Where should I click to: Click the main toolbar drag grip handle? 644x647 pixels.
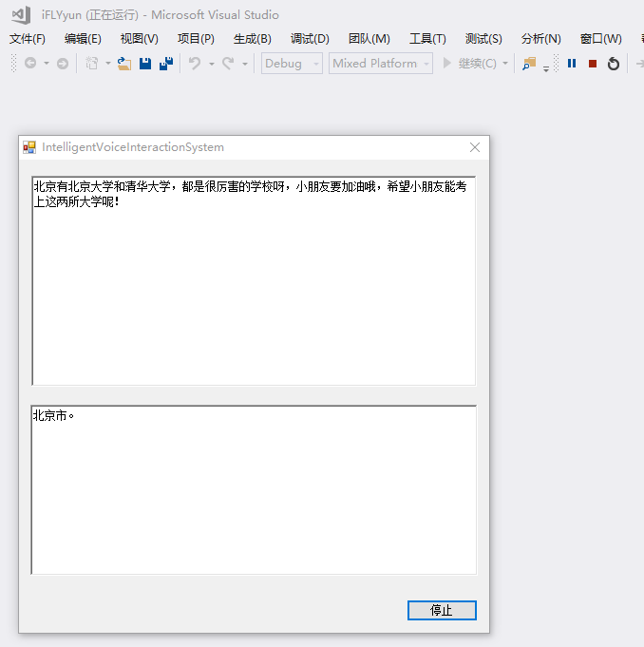pyautogui.click(x=13, y=63)
